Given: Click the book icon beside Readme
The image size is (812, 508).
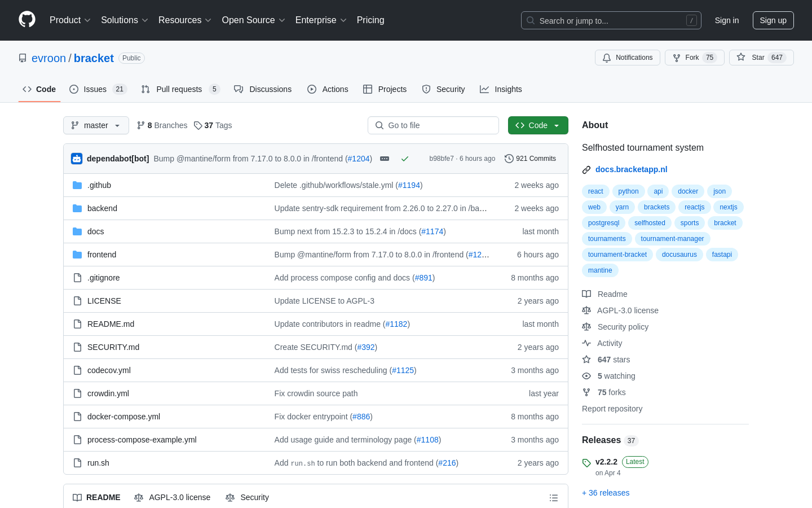Looking at the screenshot, I should 586,294.
